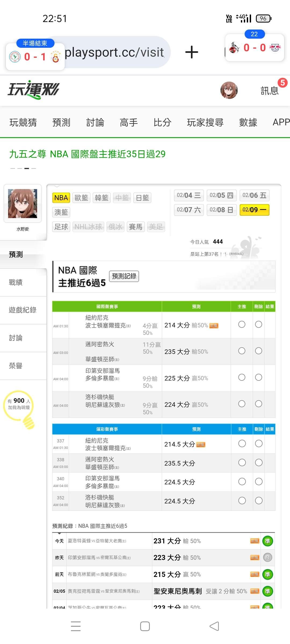The image size is (290, 644).
Task: Select 主推 radio for 224 大分 國際盤 row
Action: pyautogui.click(x=242, y=404)
